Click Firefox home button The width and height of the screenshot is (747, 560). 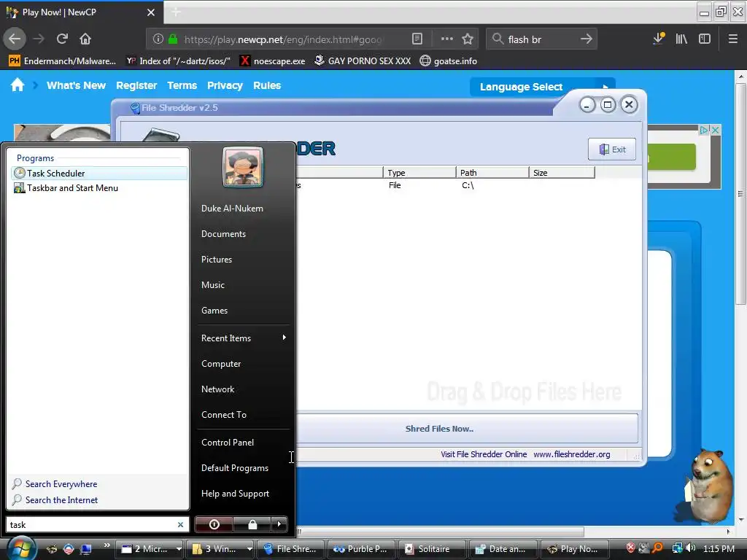pyautogui.click(x=85, y=39)
